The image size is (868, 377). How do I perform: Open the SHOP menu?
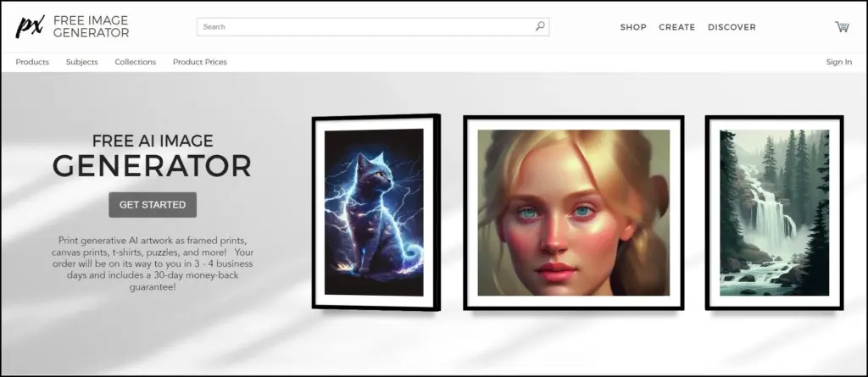coord(633,27)
